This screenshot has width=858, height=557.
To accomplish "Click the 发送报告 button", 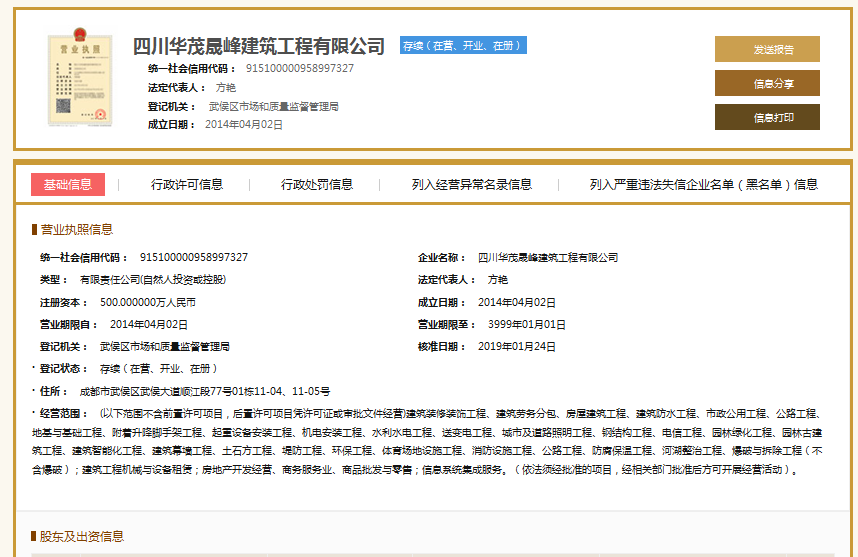I will pos(767,49).
